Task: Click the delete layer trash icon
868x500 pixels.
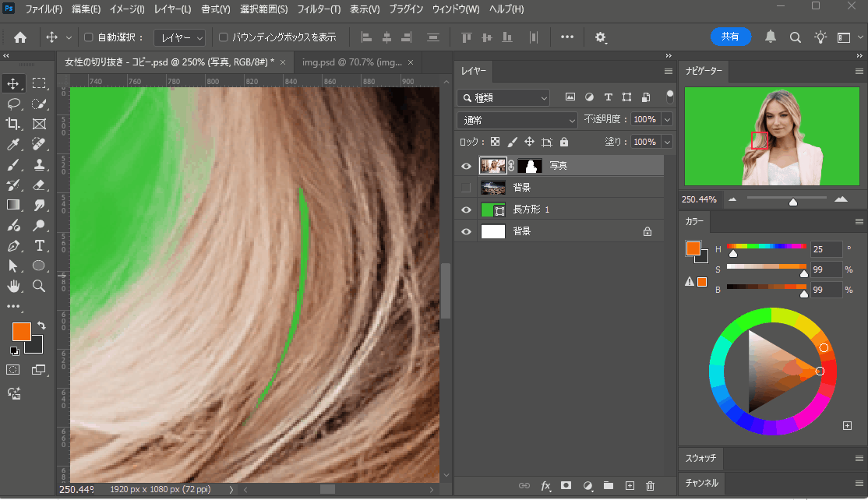Action: [650, 486]
